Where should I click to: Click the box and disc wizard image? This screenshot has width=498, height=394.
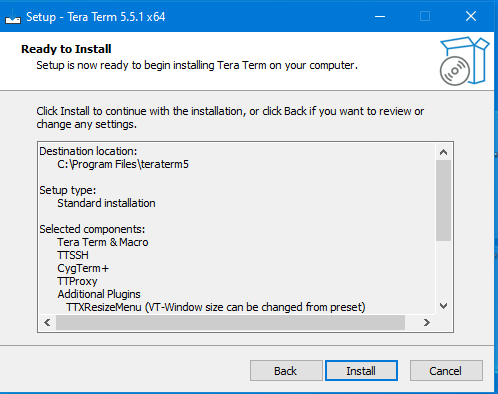tap(465, 61)
